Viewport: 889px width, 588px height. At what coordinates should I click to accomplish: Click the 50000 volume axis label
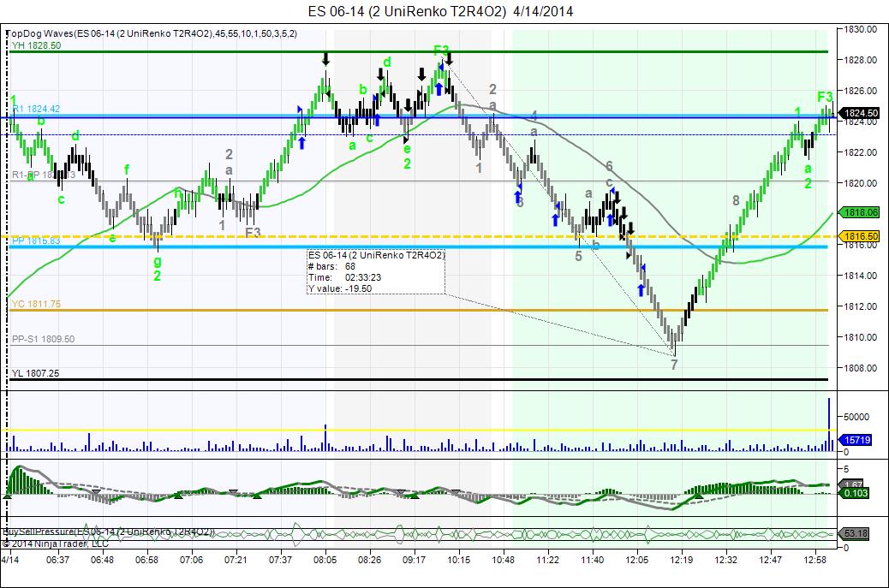click(x=856, y=417)
